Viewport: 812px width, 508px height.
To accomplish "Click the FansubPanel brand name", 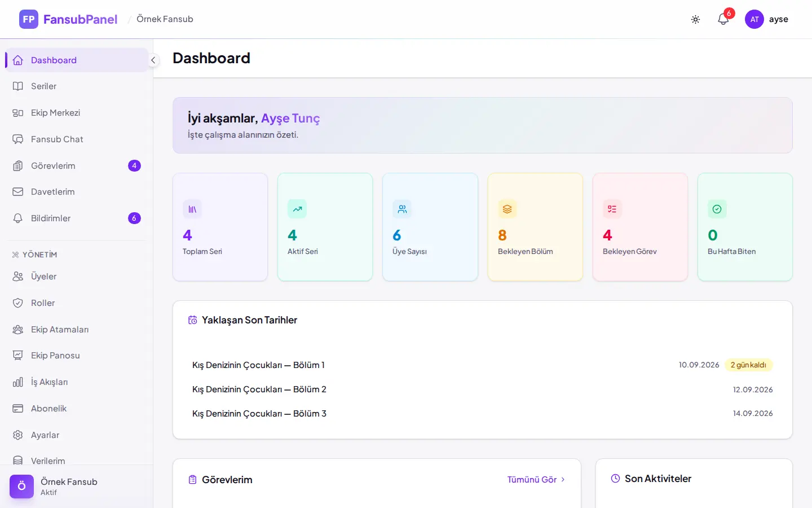I will pyautogui.click(x=81, y=19).
